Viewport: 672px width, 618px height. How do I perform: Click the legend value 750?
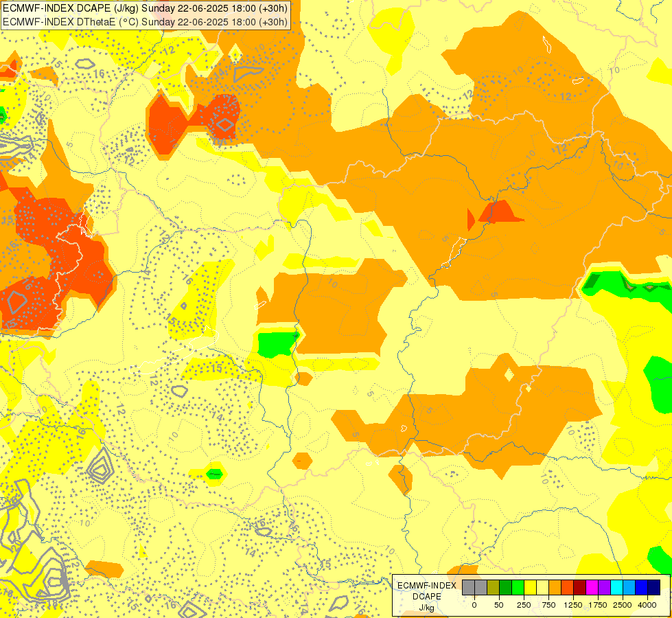coord(548,605)
